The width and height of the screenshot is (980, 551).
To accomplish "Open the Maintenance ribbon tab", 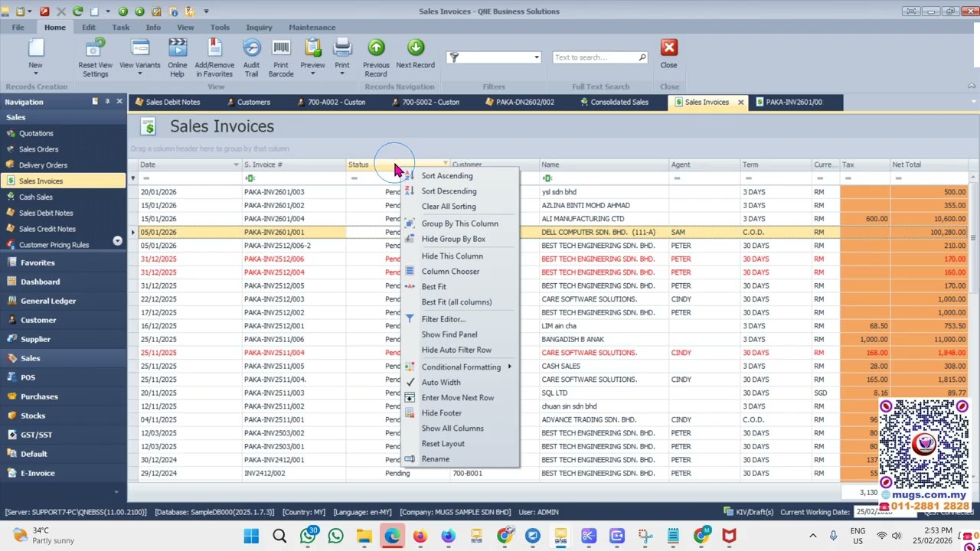I will (312, 28).
